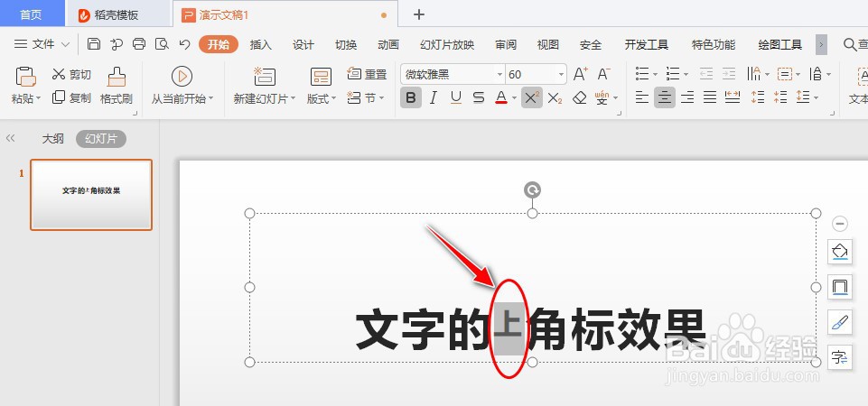Collapse the slide panel with double chevron
The height and width of the screenshot is (406, 868).
(10, 139)
